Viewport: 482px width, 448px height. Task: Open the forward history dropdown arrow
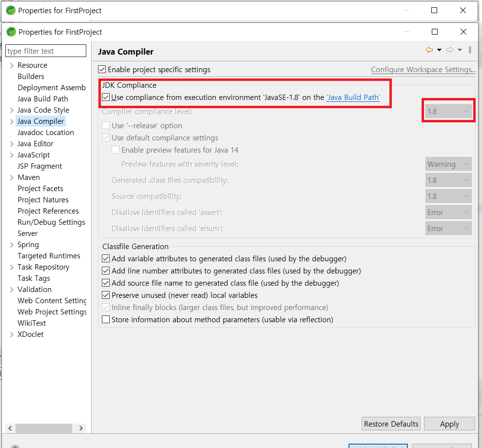[460, 50]
